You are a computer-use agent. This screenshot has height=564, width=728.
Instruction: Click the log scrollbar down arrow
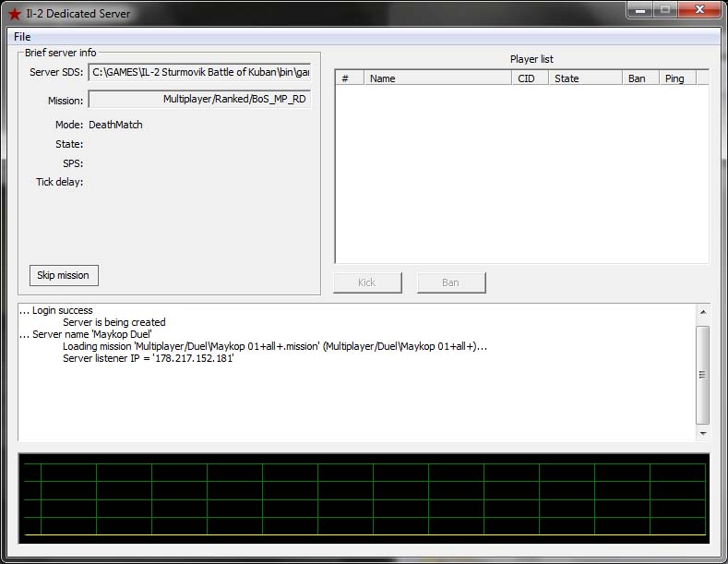703,433
